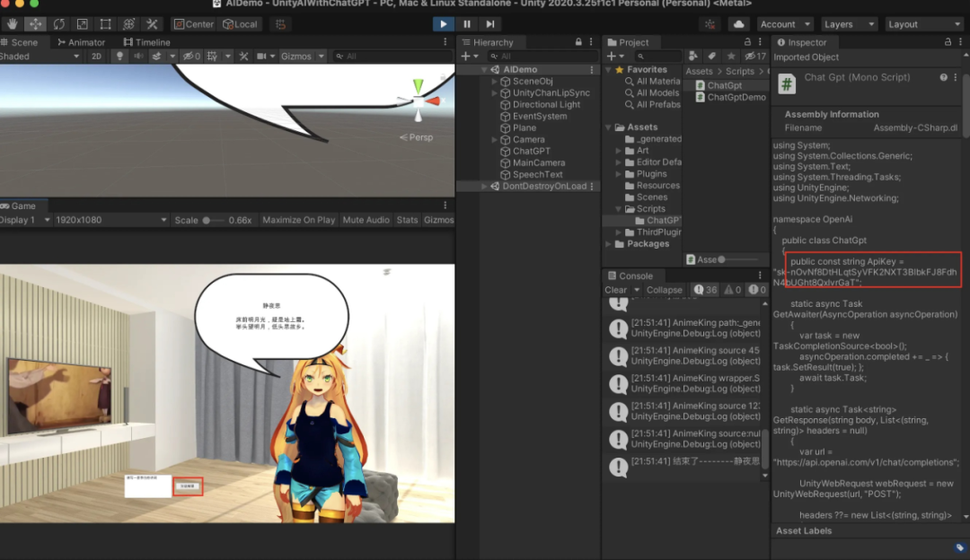Lock the Hierarchy panel
This screenshot has height=560, width=970.
coord(578,42)
